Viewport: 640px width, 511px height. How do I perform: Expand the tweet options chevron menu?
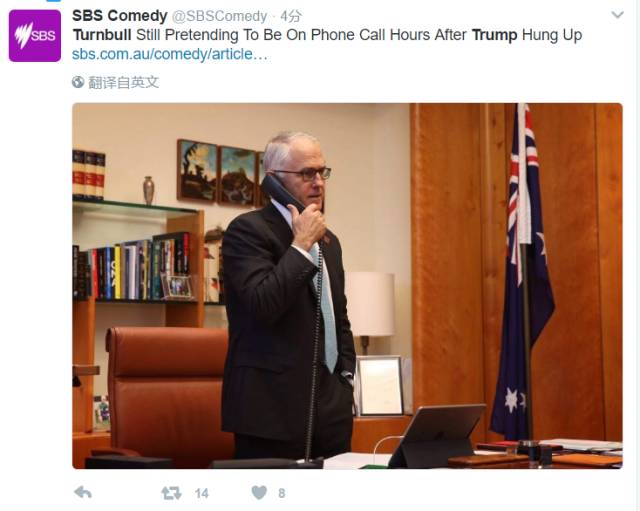(617, 15)
